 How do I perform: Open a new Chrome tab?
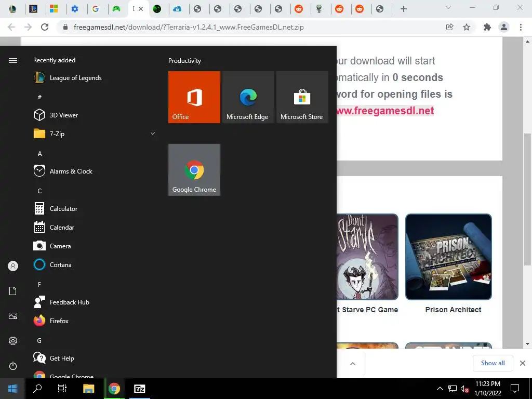pyautogui.click(x=403, y=9)
